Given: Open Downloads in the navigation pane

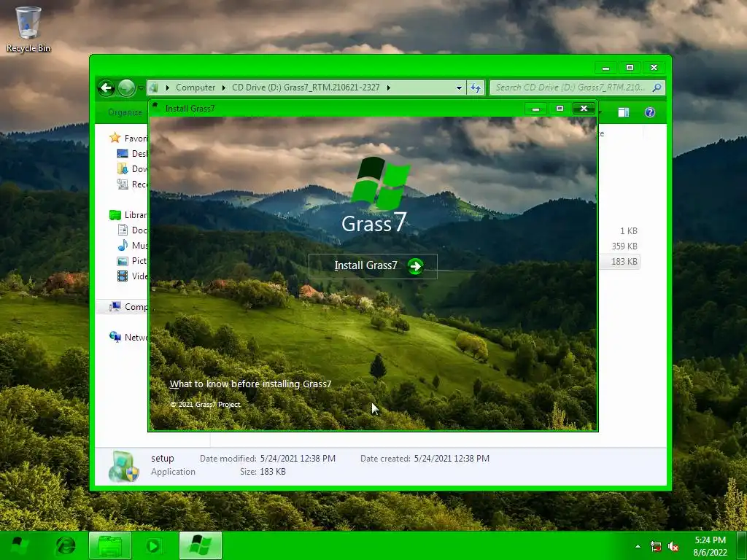Looking at the screenshot, I should (x=139, y=168).
